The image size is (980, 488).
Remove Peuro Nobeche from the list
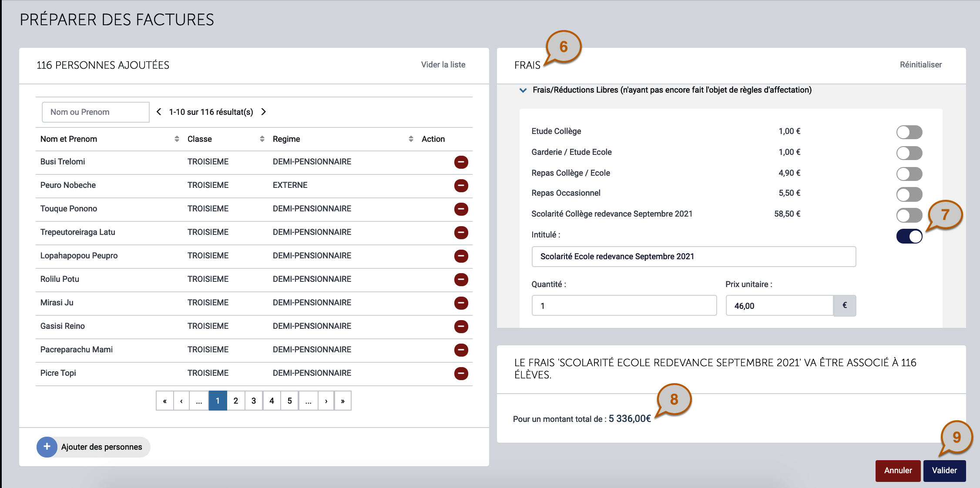461,186
